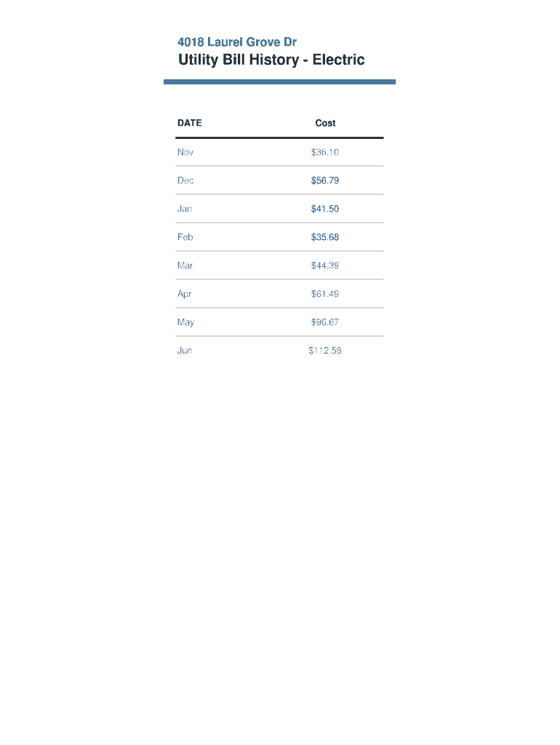Select the Feb row label

pos(185,237)
